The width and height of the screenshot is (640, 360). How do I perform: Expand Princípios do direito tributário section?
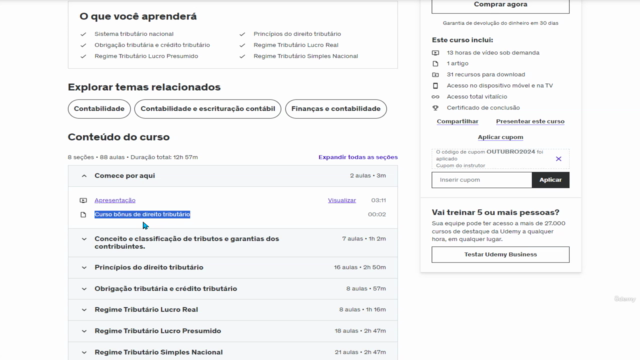[x=233, y=267]
